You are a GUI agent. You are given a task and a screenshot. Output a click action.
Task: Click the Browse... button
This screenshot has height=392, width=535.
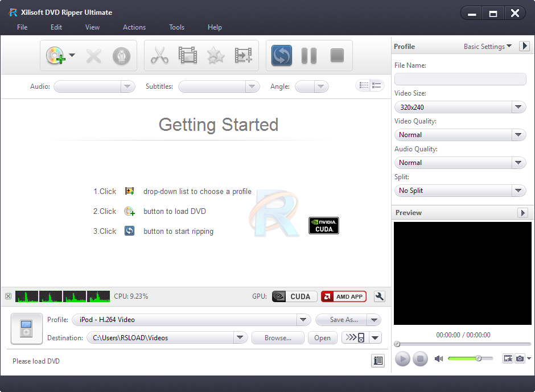[x=278, y=338]
